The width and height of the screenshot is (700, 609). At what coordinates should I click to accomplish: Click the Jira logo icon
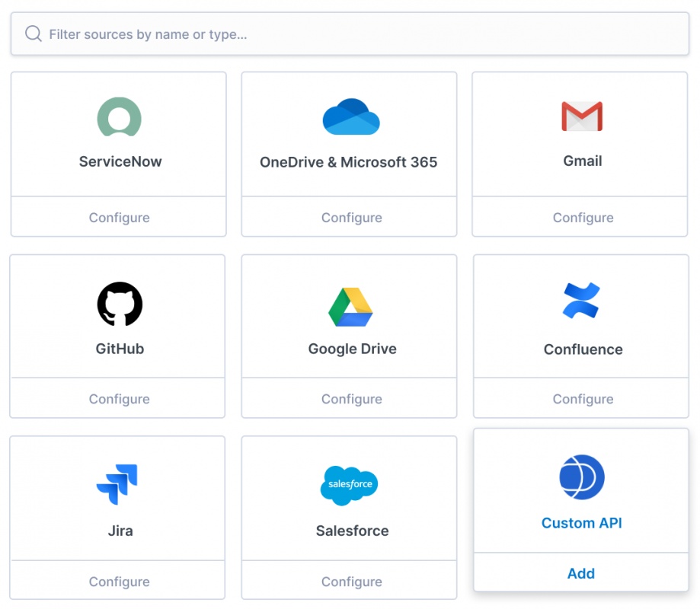pos(117,484)
